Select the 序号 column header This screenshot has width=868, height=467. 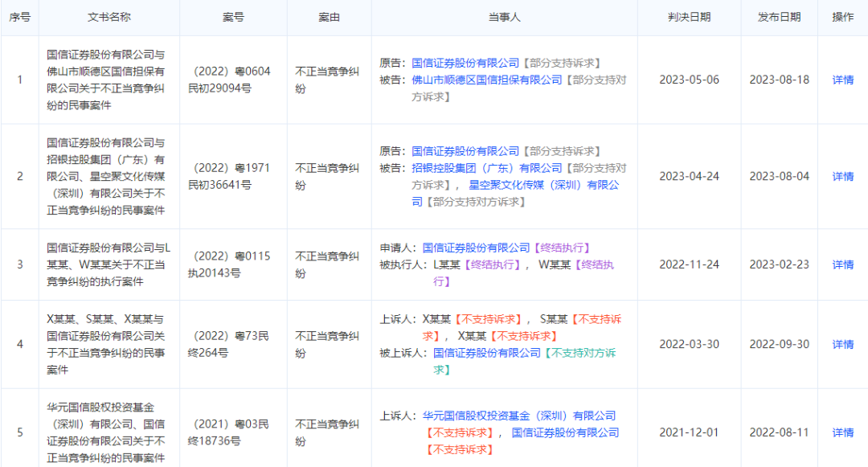click(20, 17)
